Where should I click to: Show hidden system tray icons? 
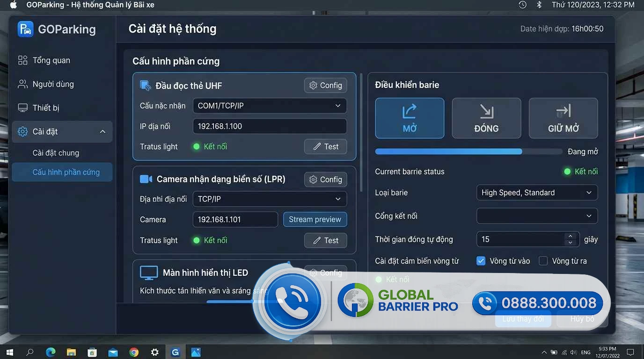[544, 352]
